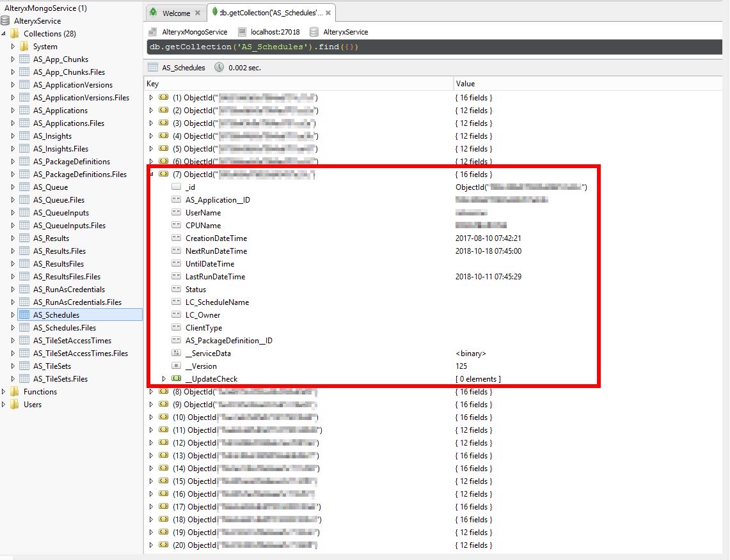This screenshot has height=560, width=730.
Task: Close the Welcome tab
Action: [197, 12]
